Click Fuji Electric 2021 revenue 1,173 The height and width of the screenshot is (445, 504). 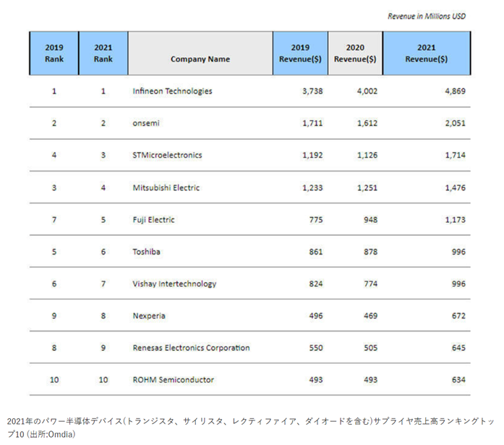(455, 220)
